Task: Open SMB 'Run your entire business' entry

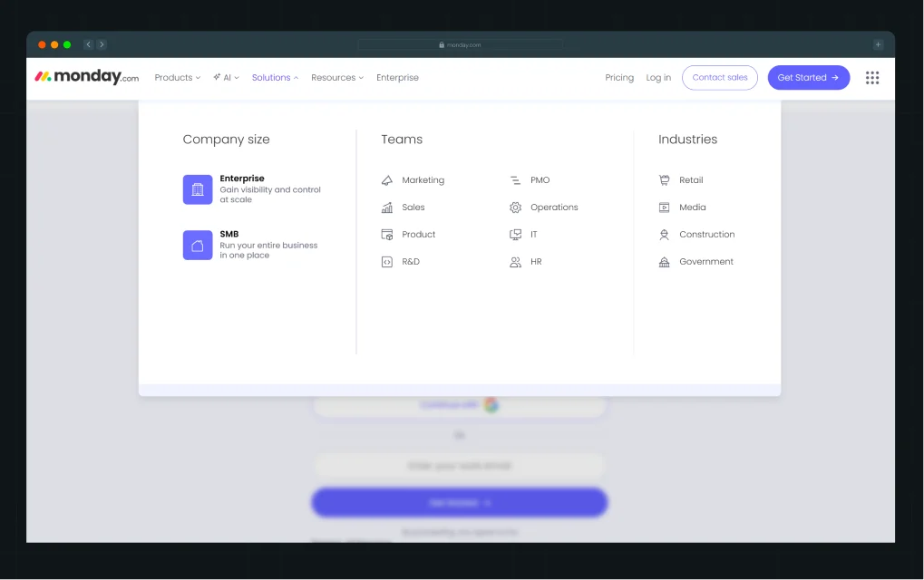Action: [x=250, y=245]
